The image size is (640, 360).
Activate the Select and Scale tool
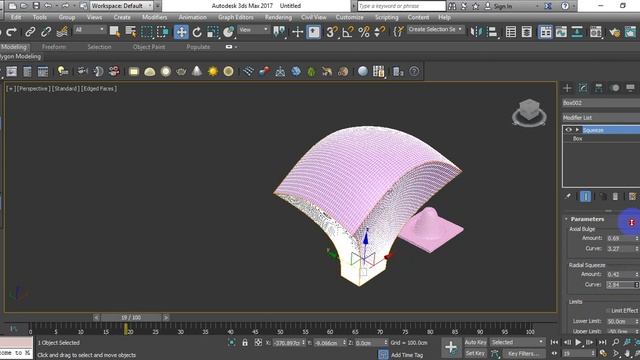click(x=213, y=32)
